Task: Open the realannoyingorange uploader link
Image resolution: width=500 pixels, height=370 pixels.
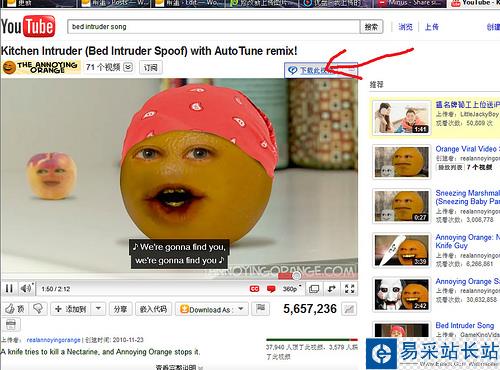Action: 53,340
